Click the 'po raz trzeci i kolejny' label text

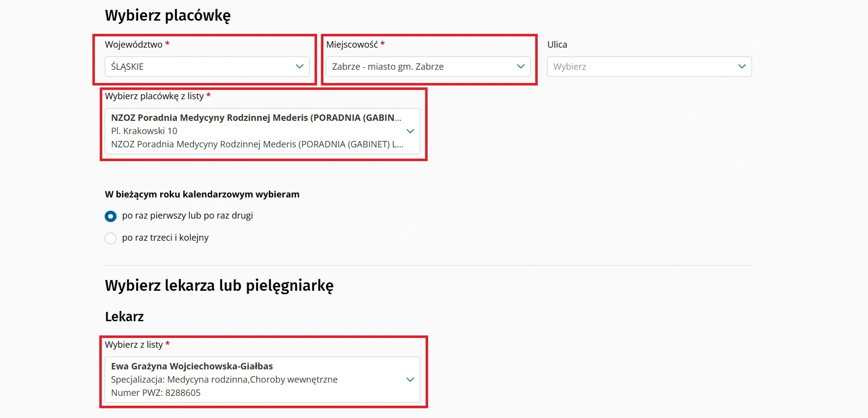coord(165,238)
